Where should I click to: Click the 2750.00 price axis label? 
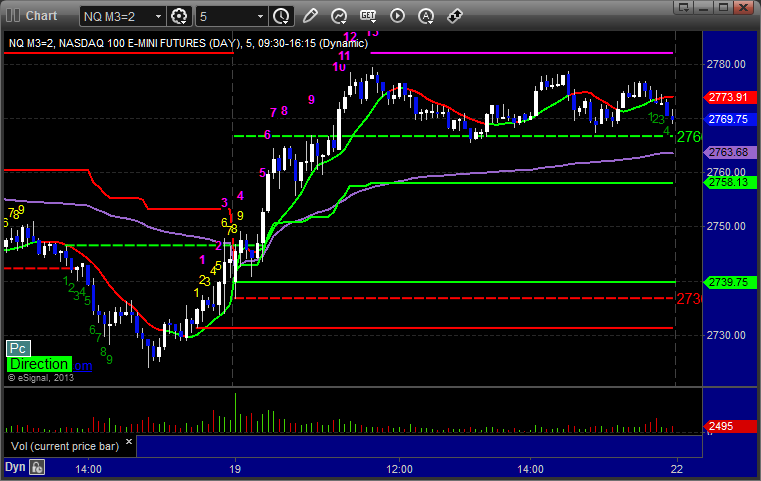[x=726, y=226]
